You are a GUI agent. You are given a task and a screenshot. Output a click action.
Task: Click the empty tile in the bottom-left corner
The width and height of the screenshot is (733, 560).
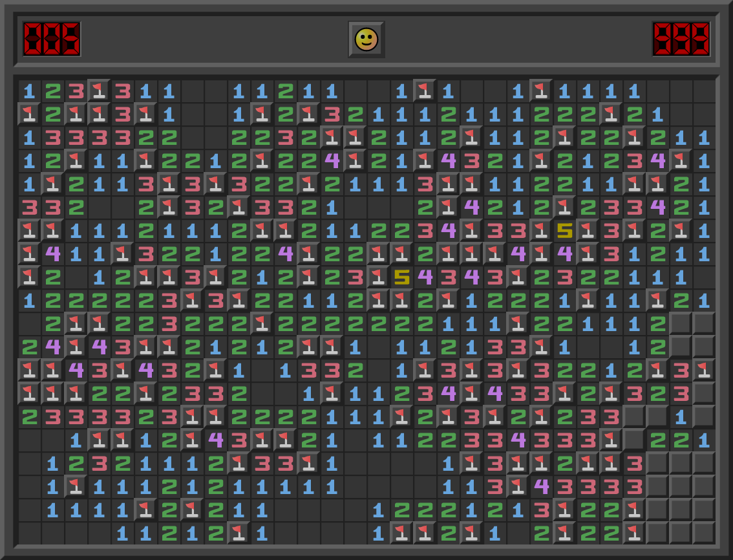pos(29,533)
